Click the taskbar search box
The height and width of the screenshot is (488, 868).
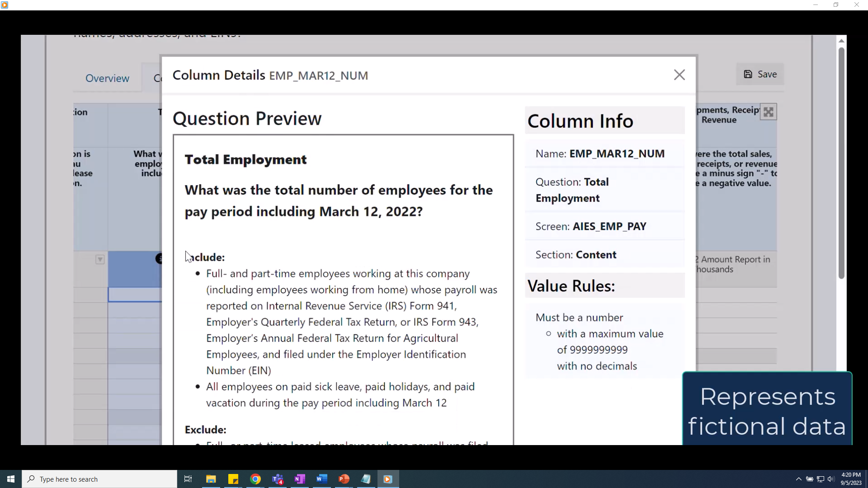[x=99, y=479]
